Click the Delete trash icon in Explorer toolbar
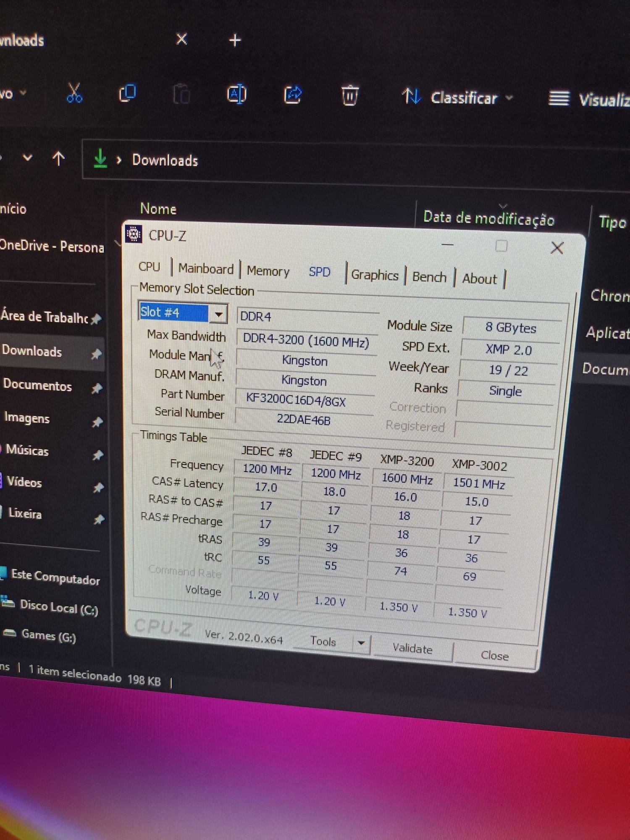630x840 pixels. (349, 95)
